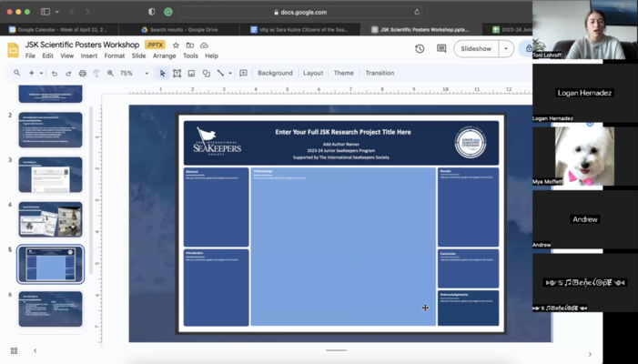Image resolution: width=638 pixels, height=364 pixels.
Task: Expand the line type dropdown arrow
Action: (230, 73)
